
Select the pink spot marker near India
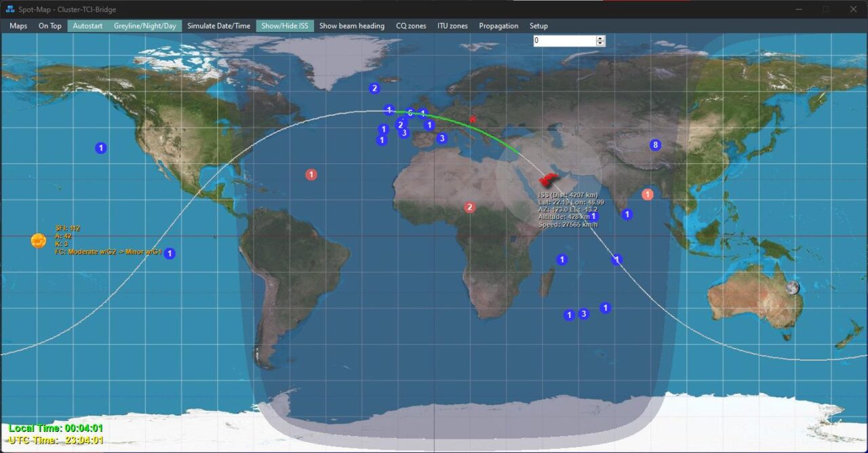648,195
